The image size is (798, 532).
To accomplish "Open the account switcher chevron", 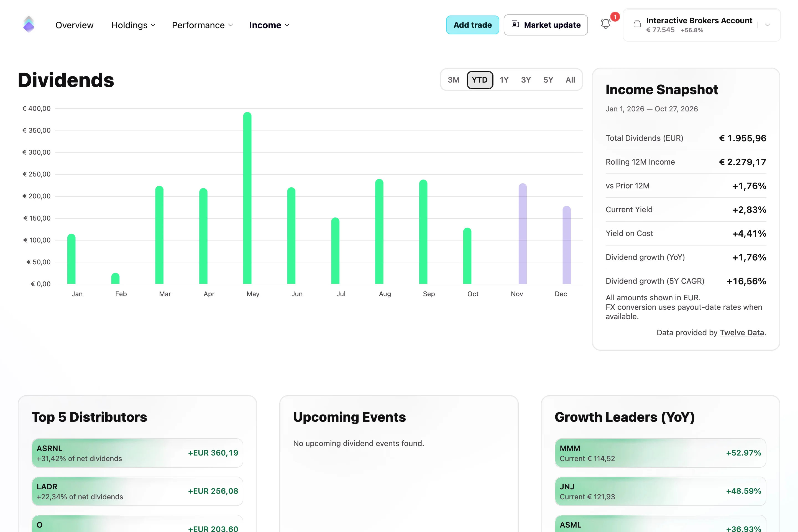I will (x=768, y=25).
